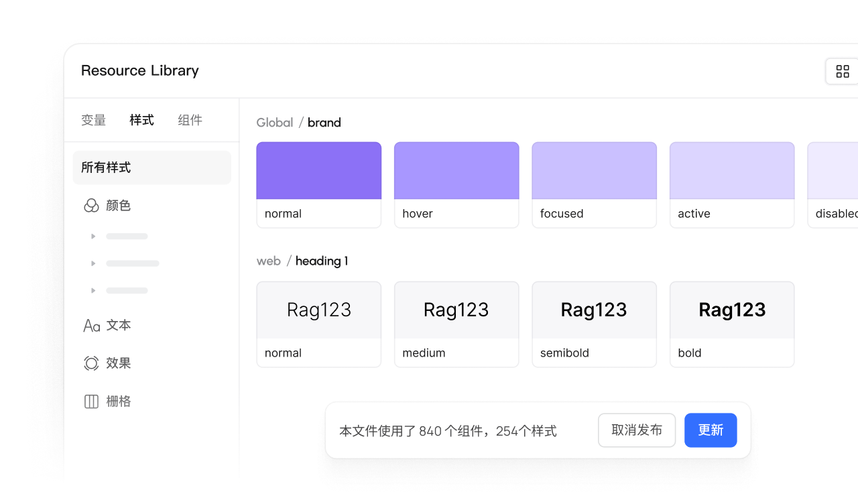858x504 pixels.
Task: Pick the brand hover color swatch
Action: [456, 171]
